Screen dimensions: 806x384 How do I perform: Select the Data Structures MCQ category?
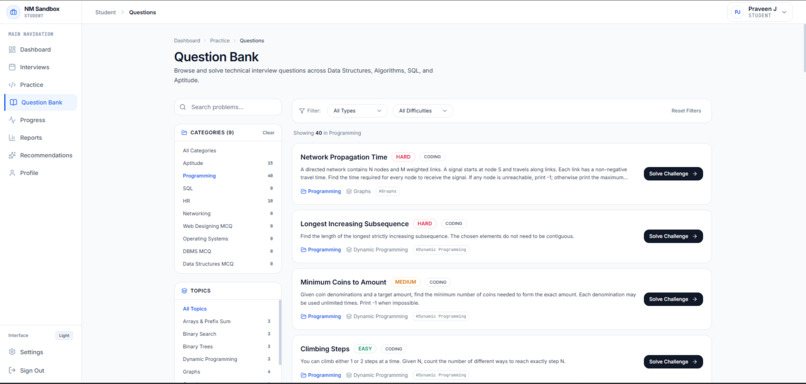point(228,264)
